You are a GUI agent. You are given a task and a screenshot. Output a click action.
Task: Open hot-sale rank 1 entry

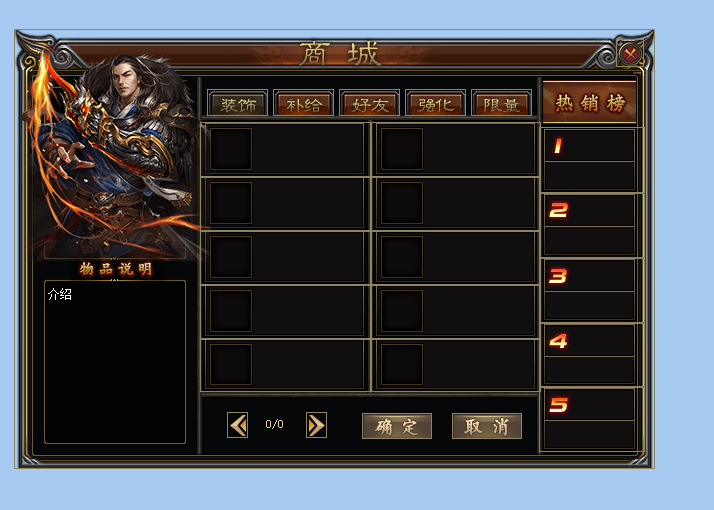[589, 159]
